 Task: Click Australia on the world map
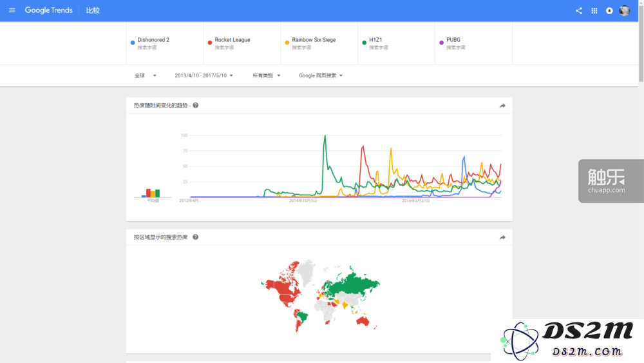pyautogui.click(x=363, y=321)
